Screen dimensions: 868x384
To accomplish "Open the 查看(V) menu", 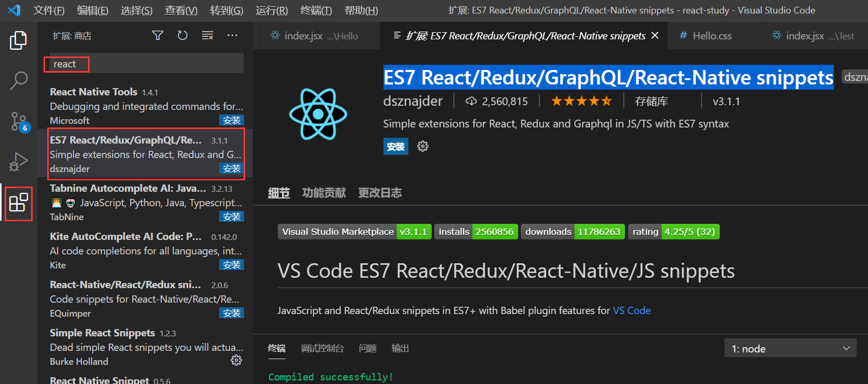I will coord(181,10).
